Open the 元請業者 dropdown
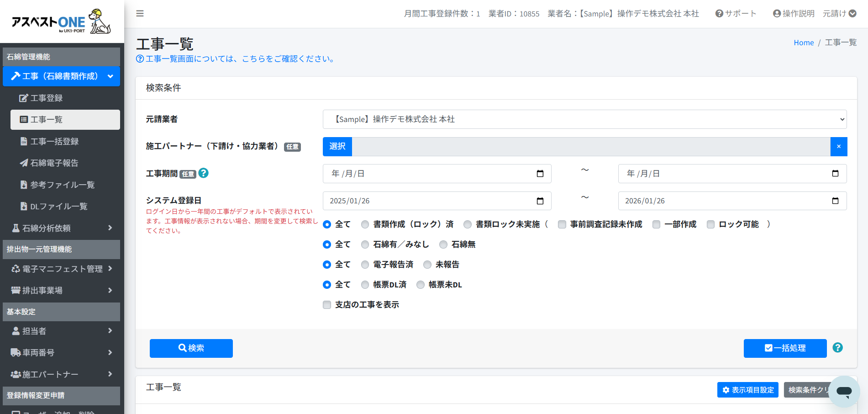The height and width of the screenshot is (414, 868). (x=584, y=119)
